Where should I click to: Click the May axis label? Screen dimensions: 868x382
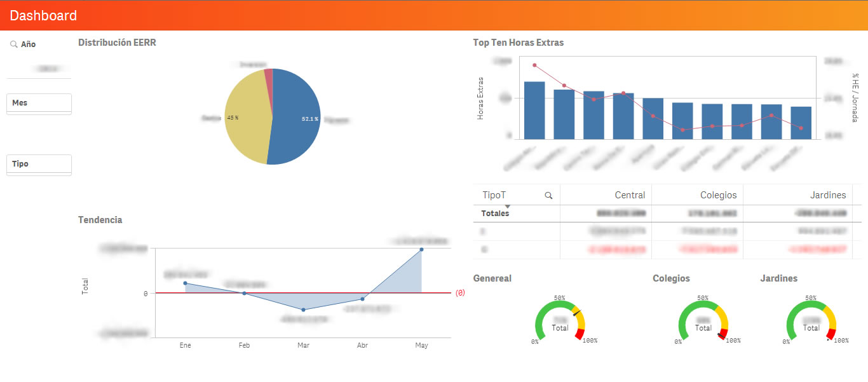421,345
